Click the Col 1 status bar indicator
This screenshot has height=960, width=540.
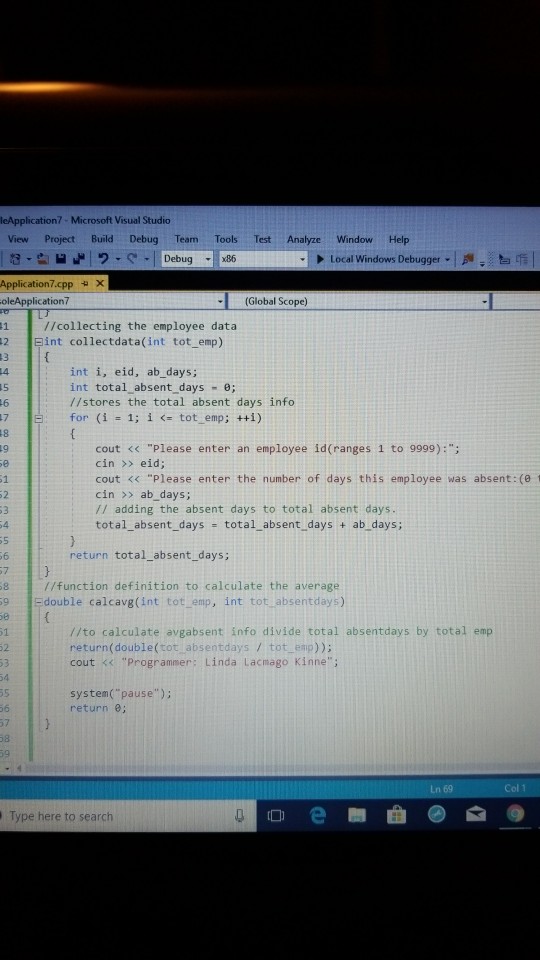514,789
